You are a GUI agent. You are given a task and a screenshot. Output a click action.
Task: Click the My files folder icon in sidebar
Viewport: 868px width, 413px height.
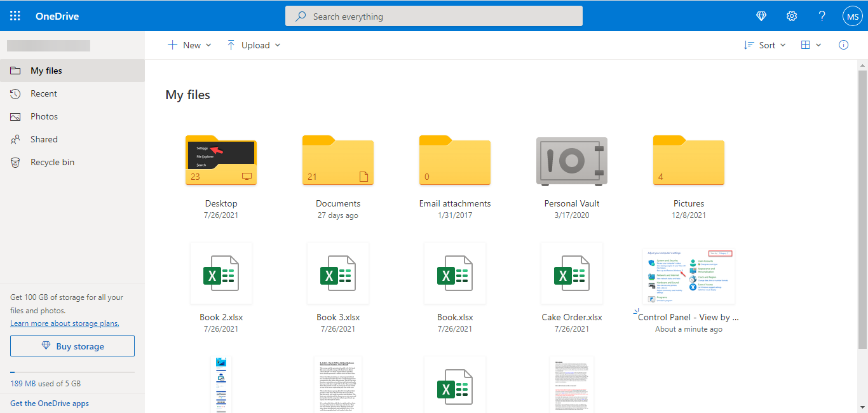coord(16,71)
